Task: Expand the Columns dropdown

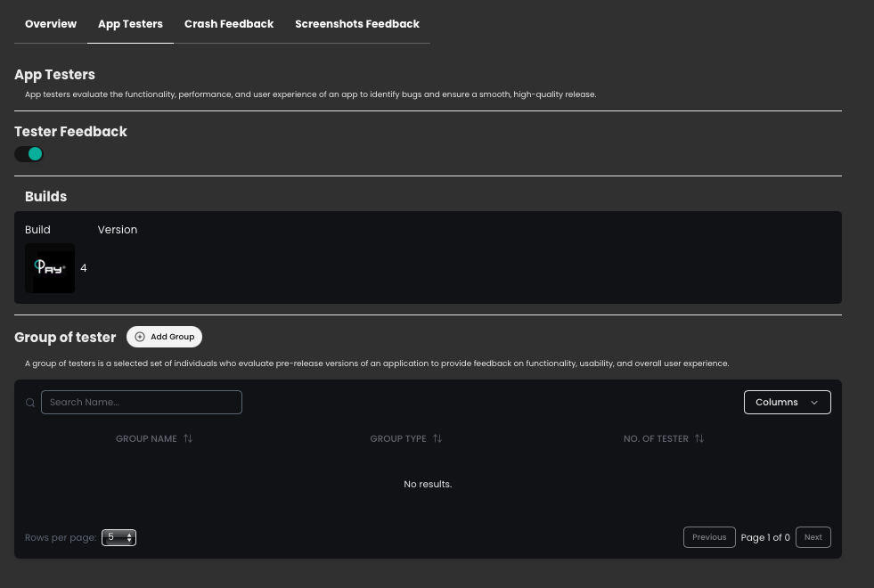Action: 787,403
